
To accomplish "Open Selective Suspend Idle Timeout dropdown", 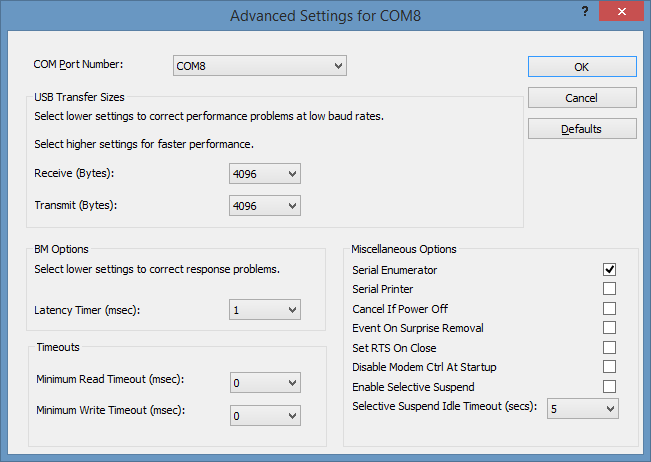I will (582, 408).
